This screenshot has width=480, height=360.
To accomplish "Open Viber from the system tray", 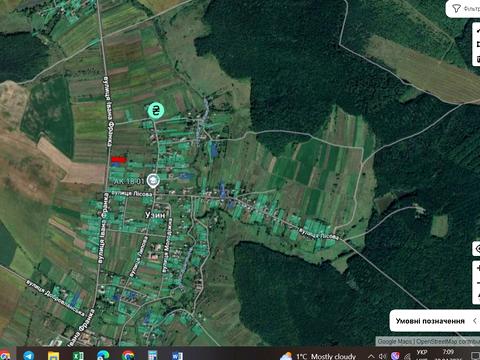I will 395,356.
